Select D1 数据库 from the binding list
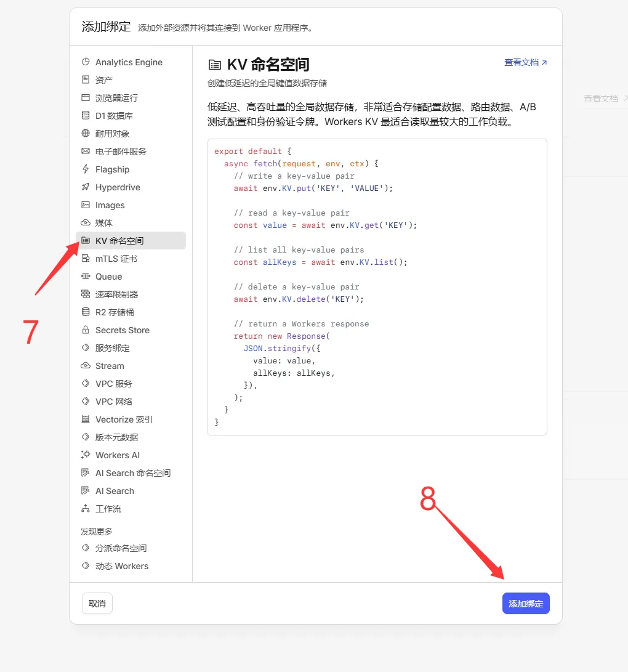The height and width of the screenshot is (672, 628). [x=131, y=116]
